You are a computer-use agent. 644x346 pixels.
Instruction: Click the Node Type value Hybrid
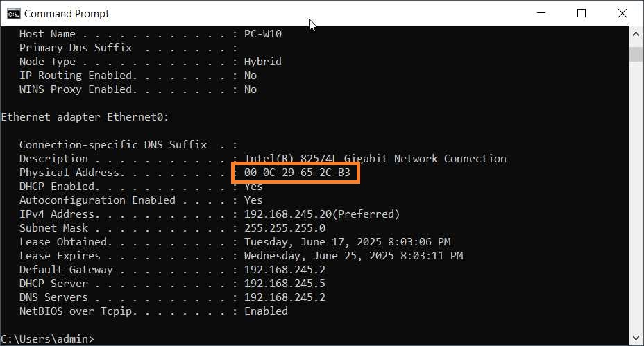(263, 62)
